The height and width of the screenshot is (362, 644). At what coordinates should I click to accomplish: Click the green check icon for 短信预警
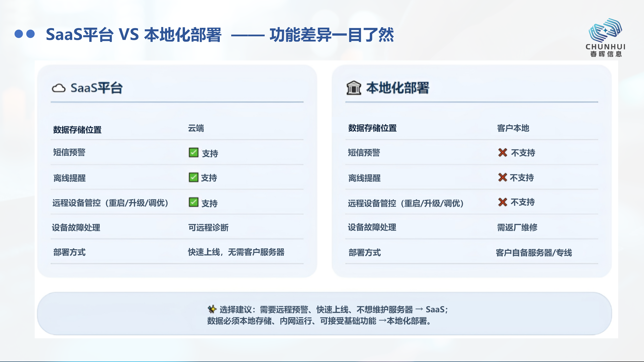click(194, 152)
